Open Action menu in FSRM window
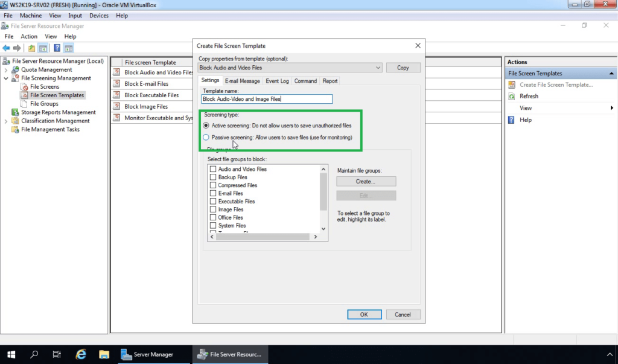Screen dimensions: 618x364 coord(29,36)
